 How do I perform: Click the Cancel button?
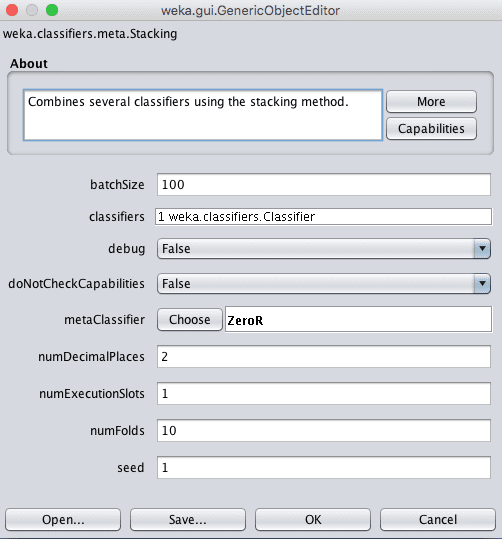tap(438, 520)
